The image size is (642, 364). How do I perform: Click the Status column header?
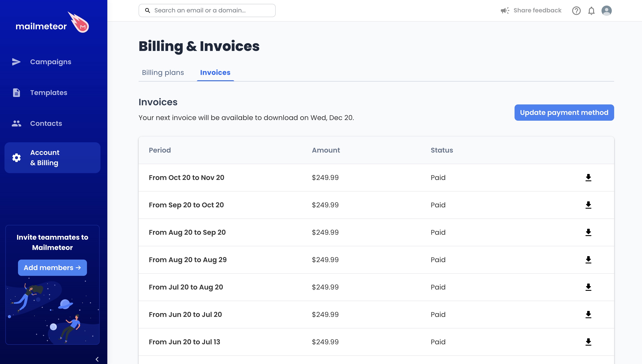[x=441, y=150]
